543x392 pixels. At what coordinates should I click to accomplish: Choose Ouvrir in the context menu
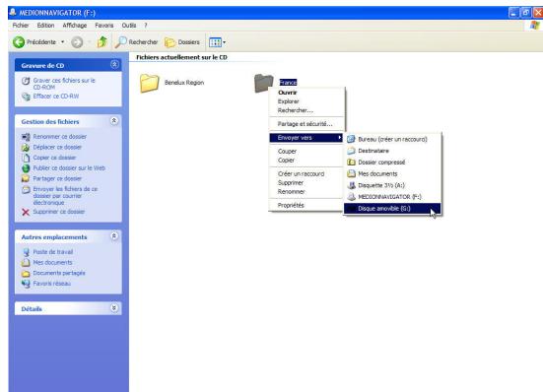306,93
